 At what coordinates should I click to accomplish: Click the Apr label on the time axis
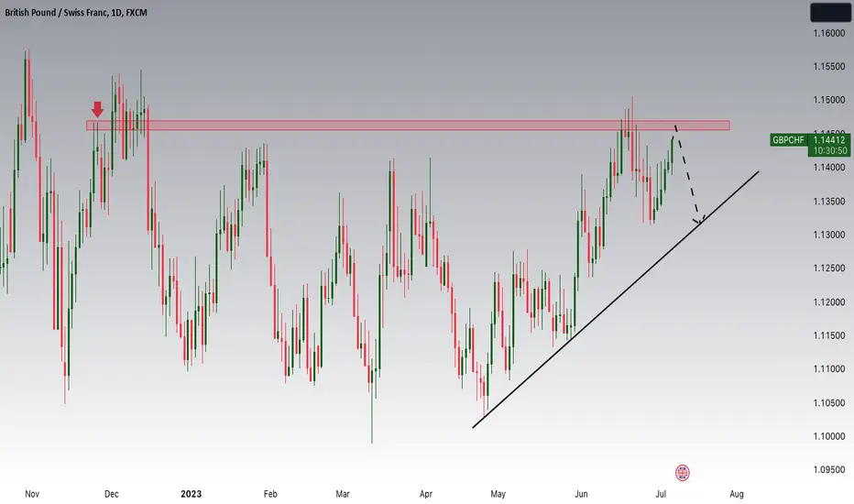pyautogui.click(x=426, y=494)
